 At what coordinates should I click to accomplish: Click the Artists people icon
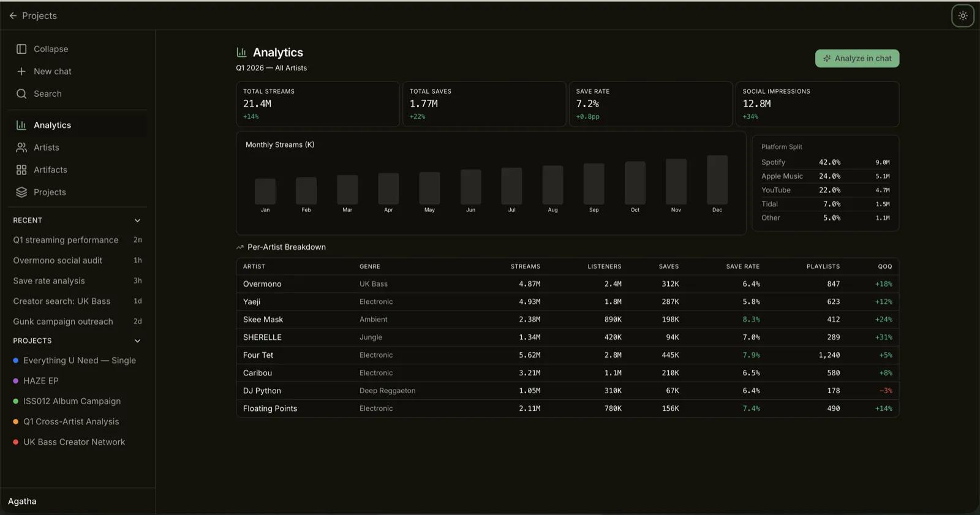pos(21,148)
